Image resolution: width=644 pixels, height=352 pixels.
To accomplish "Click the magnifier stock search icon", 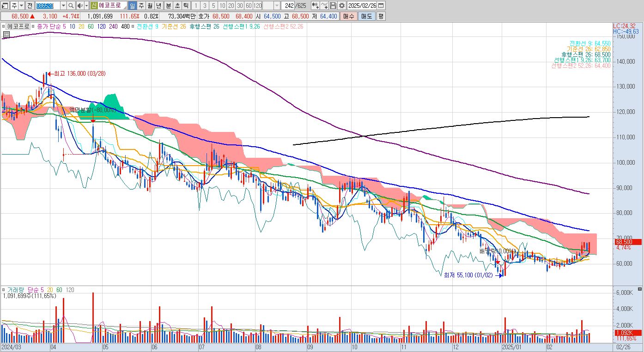I will click(71, 6).
